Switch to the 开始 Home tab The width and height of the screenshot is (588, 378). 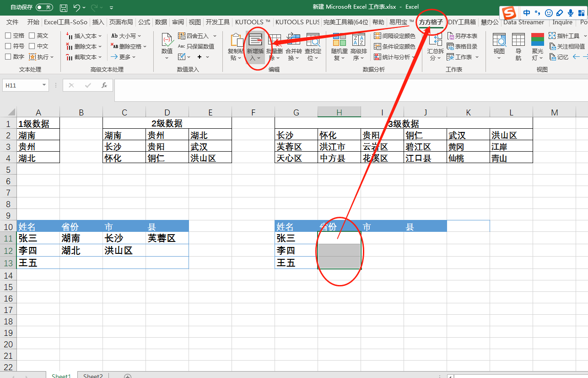point(33,22)
